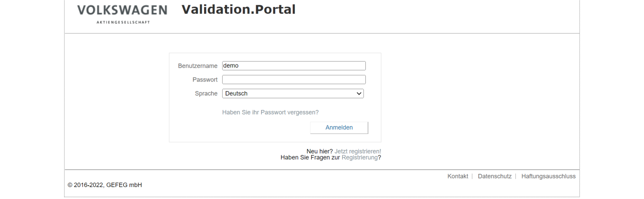Screen dimensions: 644x199
Task: Open the 'Haben Sie ihr Passwort vergessen?' link
Action: [x=270, y=112]
